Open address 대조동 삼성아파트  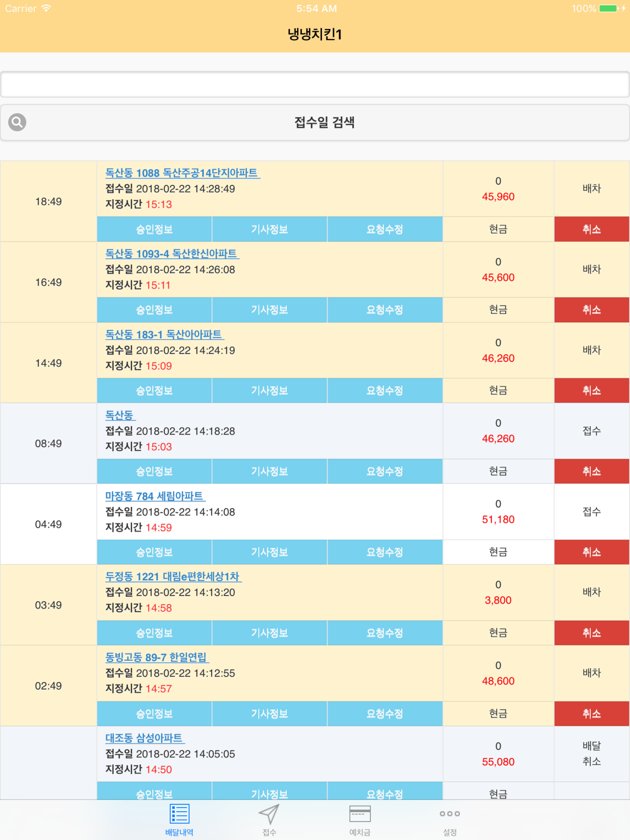tap(145, 738)
